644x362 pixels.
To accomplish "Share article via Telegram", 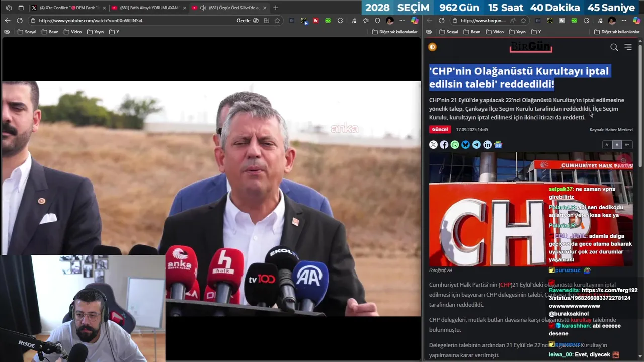I will pos(476,145).
